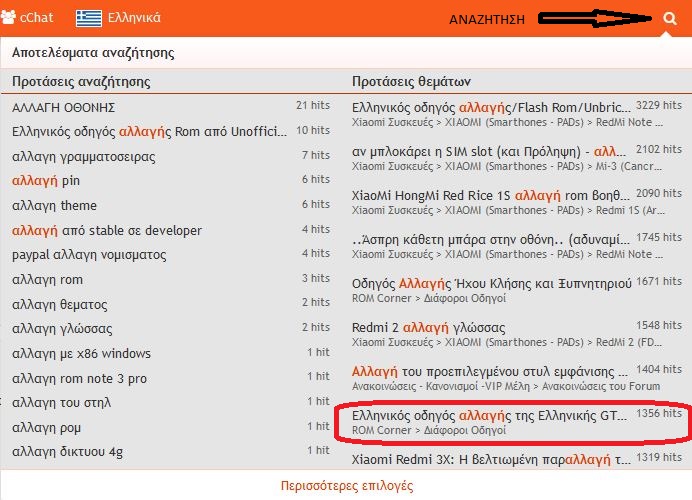Select the 'αλλαγη γραμματοσειρας' suggestion
Screen dimensions: 692x500
click(83, 156)
